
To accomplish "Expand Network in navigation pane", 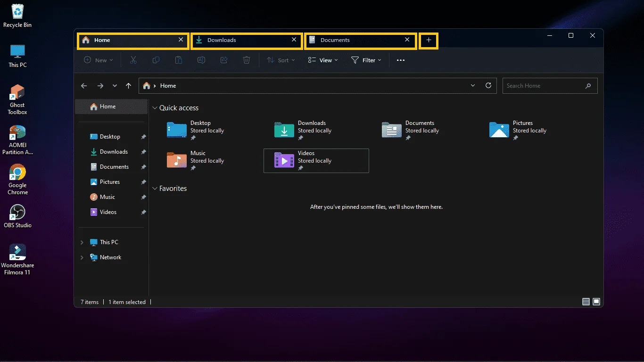I will point(82,257).
